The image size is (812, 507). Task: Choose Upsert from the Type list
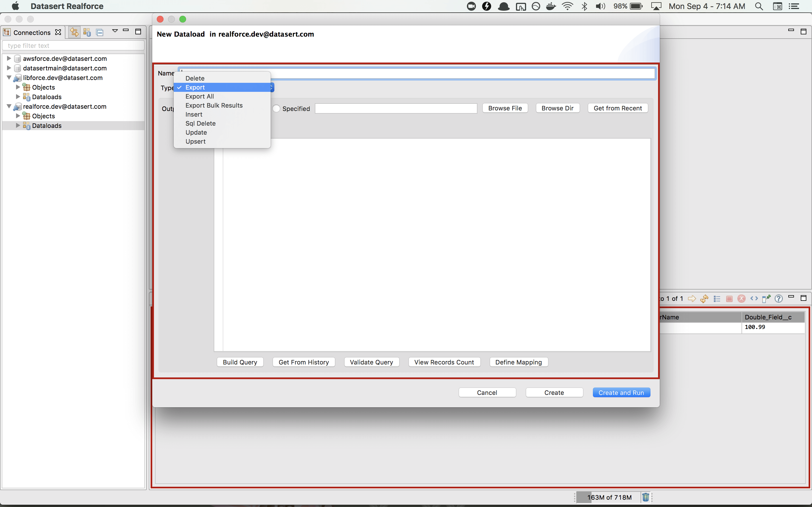pyautogui.click(x=195, y=141)
